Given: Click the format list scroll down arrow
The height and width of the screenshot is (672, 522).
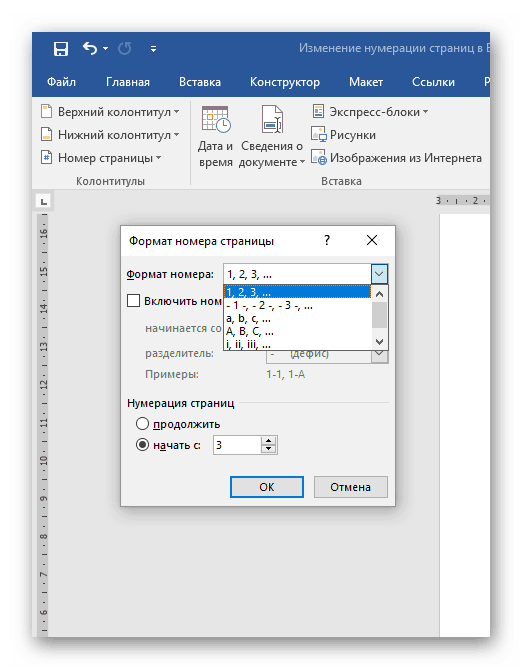Looking at the screenshot, I should click(x=379, y=342).
